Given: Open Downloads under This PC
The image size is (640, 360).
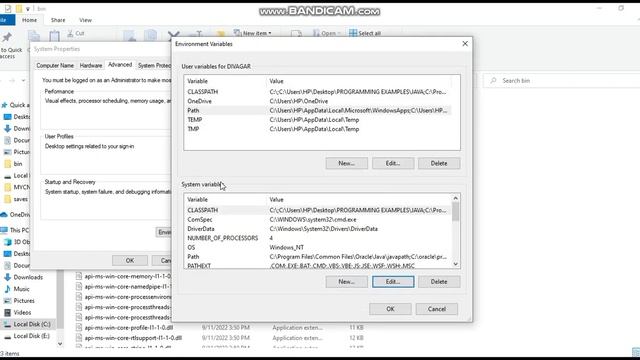Looking at the screenshot, I should point(28,277).
